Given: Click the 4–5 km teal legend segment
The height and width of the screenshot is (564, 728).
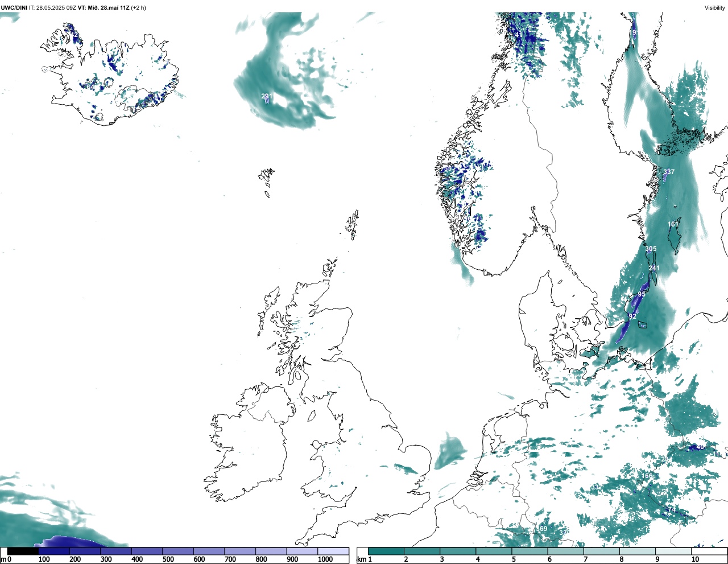Looking at the screenshot, I should pos(494,551).
